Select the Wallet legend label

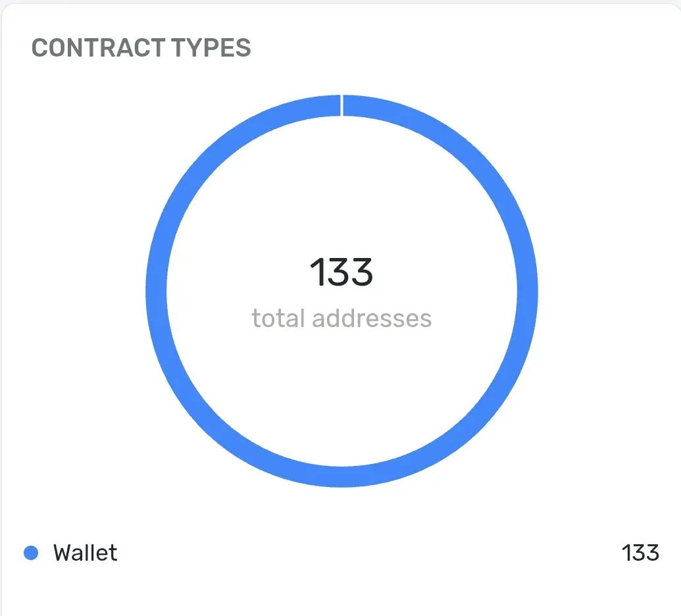[85, 553]
